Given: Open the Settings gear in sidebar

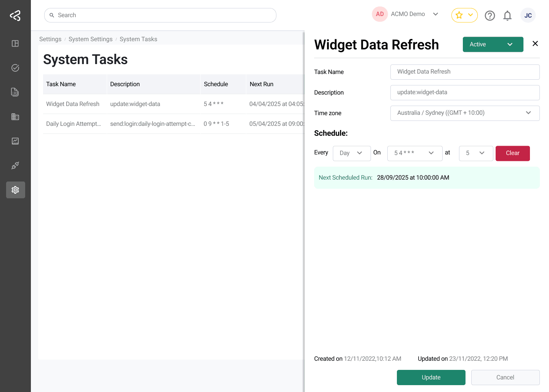Looking at the screenshot, I should 15,190.
